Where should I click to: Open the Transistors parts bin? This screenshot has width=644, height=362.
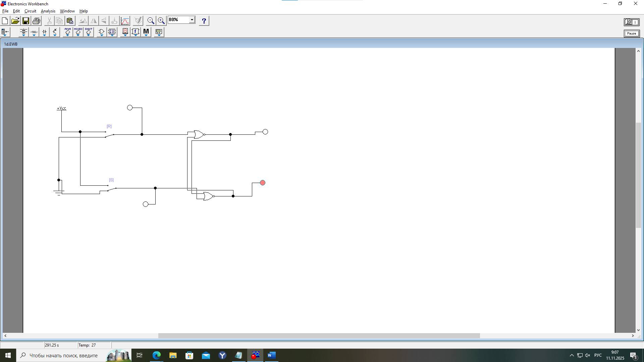55,32
